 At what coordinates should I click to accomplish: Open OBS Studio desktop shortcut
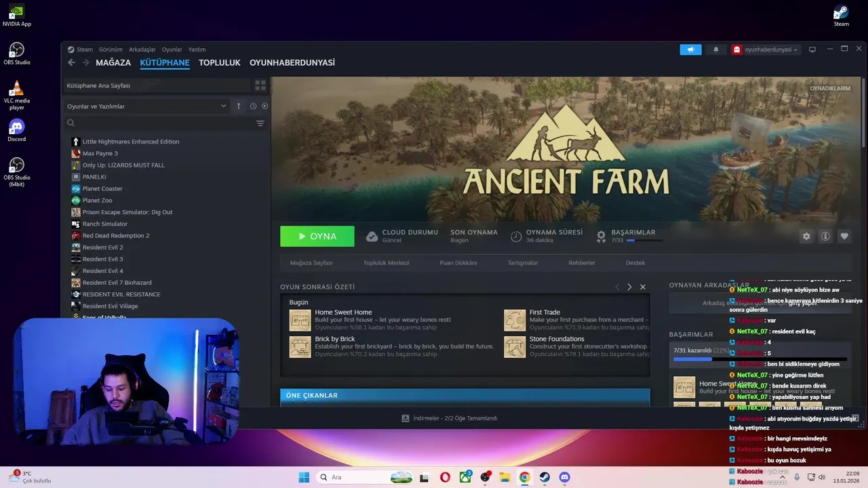[16, 54]
